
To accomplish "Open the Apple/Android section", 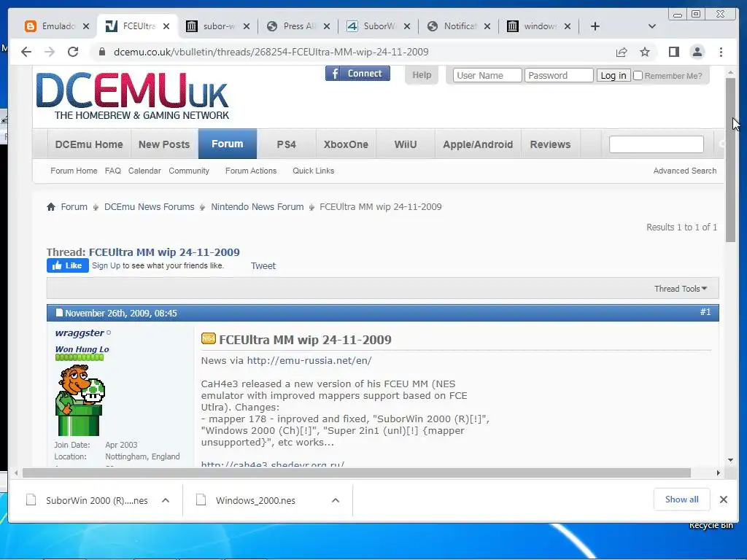I will (478, 144).
